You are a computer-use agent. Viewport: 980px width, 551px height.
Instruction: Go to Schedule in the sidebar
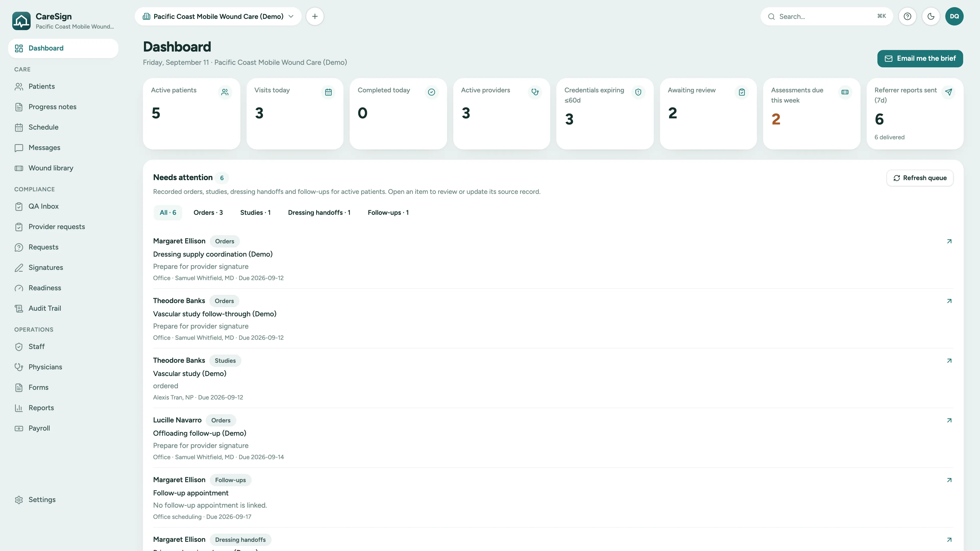click(63, 127)
